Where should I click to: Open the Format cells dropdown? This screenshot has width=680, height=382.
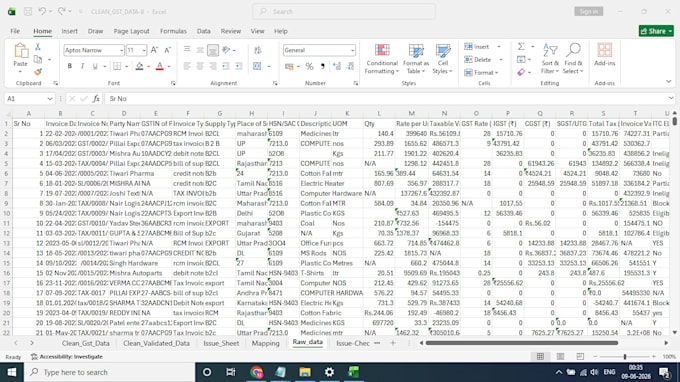[481, 72]
